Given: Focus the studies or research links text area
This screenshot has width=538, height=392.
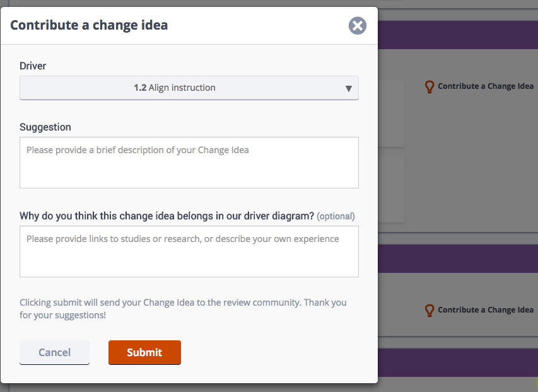Looking at the screenshot, I should coord(189,251).
